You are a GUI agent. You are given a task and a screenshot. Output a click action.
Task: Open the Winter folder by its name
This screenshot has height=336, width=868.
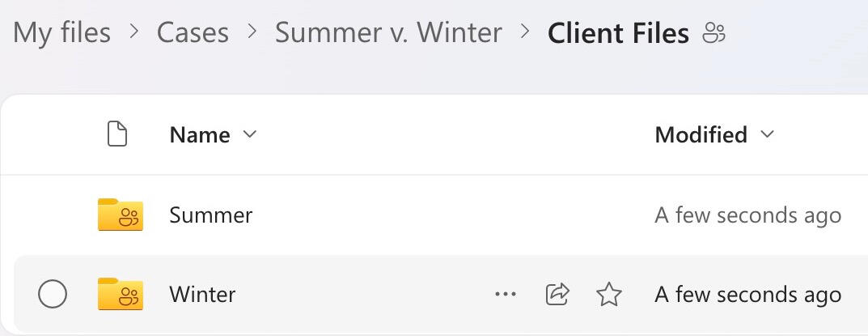coord(202,295)
